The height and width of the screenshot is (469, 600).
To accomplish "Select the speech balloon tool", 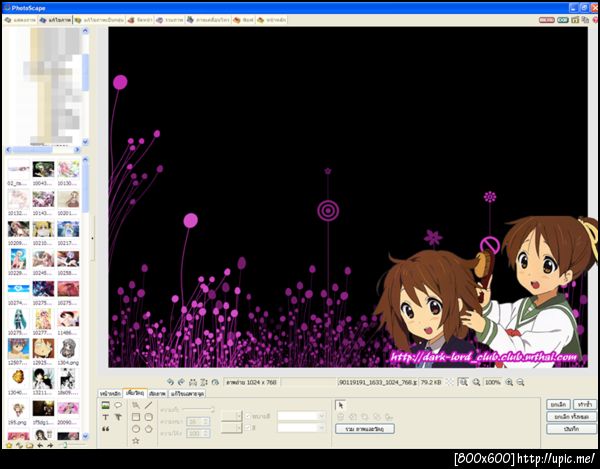I will pos(118,405).
